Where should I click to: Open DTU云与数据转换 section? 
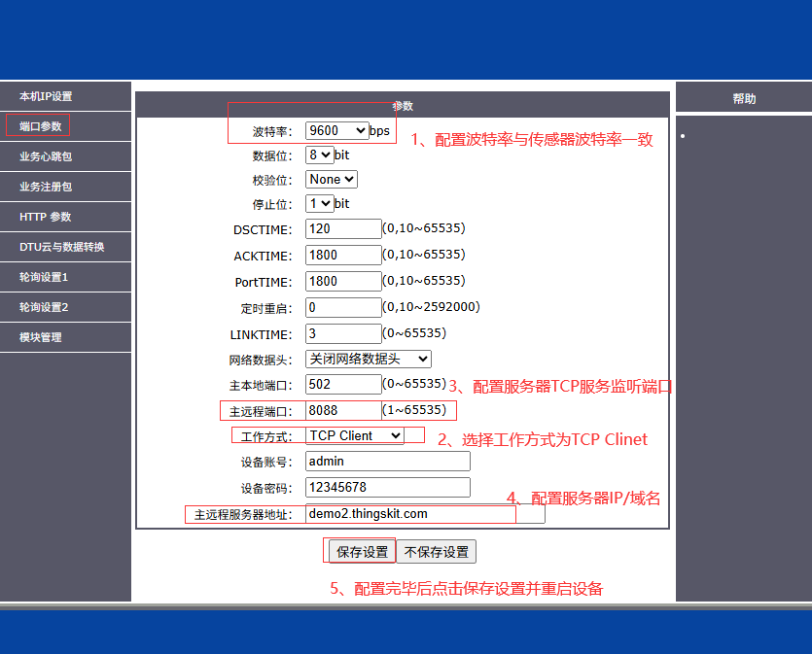point(61,247)
